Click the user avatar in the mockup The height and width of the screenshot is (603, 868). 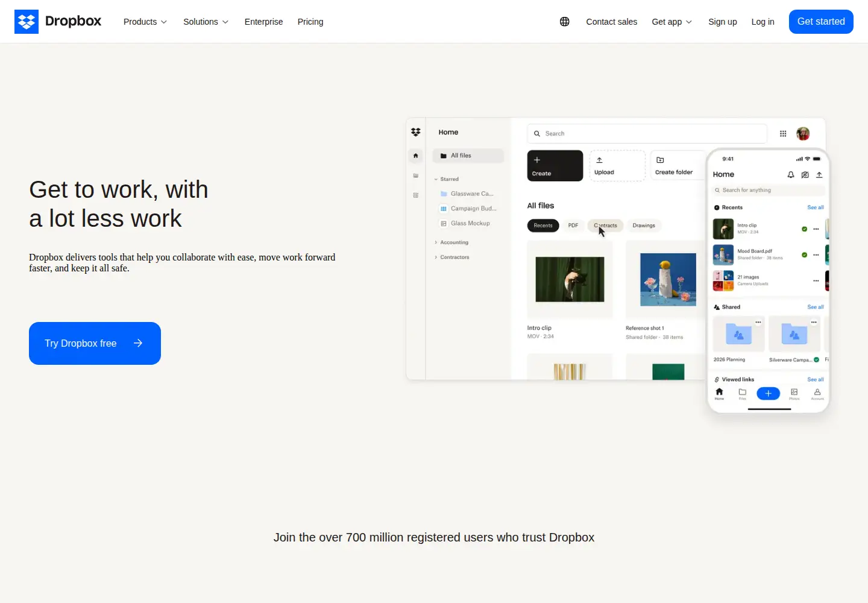coord(803,133)
